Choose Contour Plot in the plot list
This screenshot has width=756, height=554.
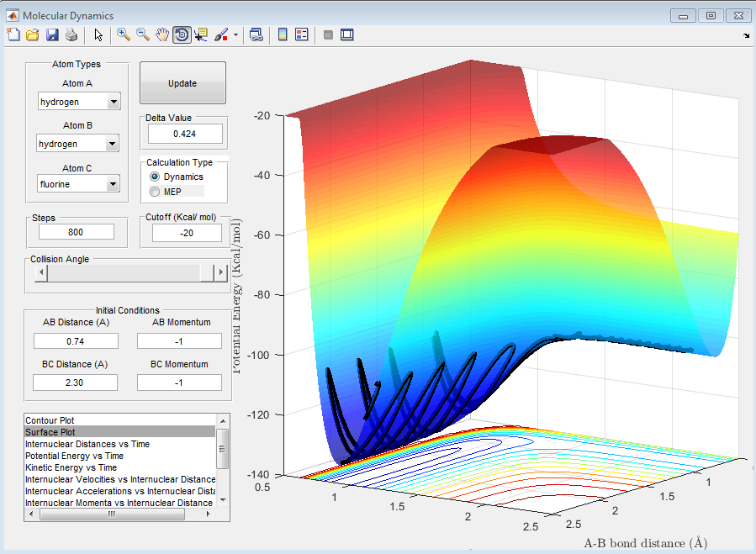(x=50, y=419)
